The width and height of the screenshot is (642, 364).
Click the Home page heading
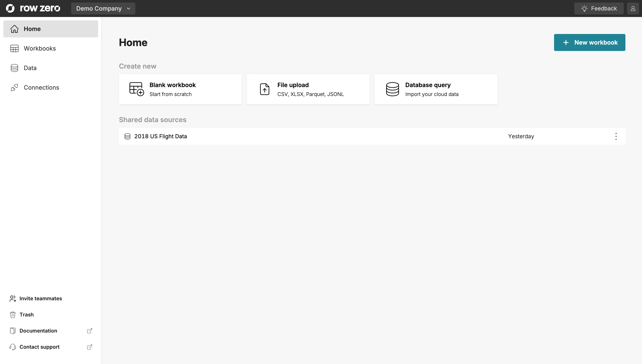coord(133,42)
